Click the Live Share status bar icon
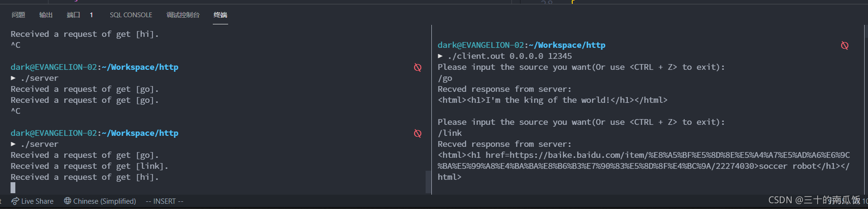 (x=15, y=201)
